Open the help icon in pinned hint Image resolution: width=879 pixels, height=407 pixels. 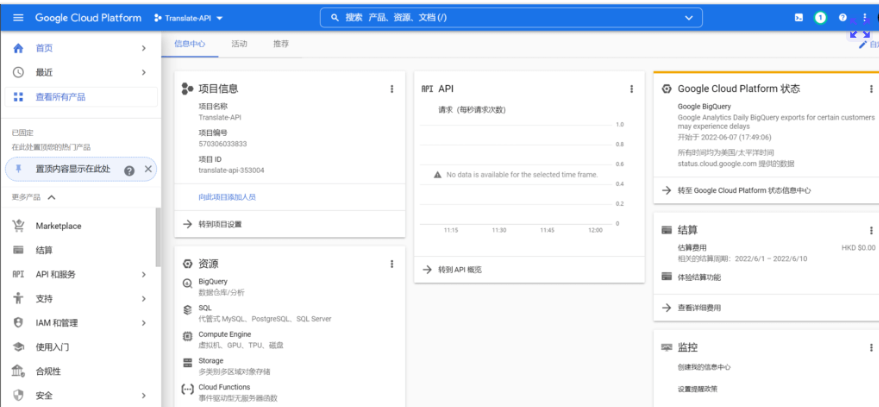pos(129,170)
